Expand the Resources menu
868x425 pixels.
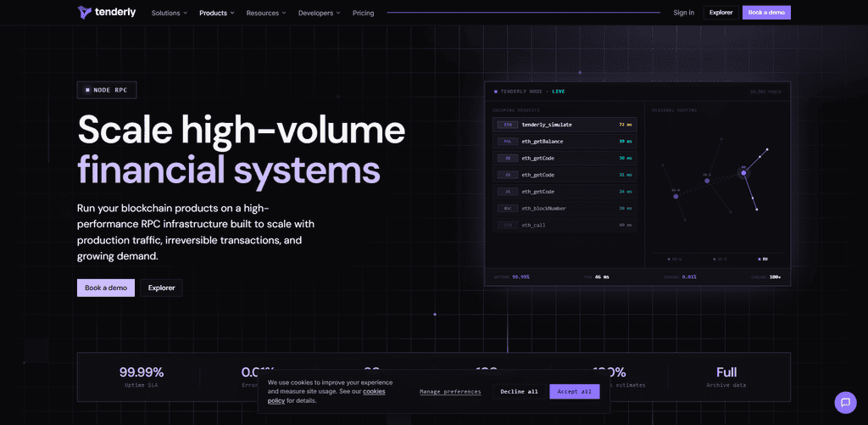pos(266,13)
